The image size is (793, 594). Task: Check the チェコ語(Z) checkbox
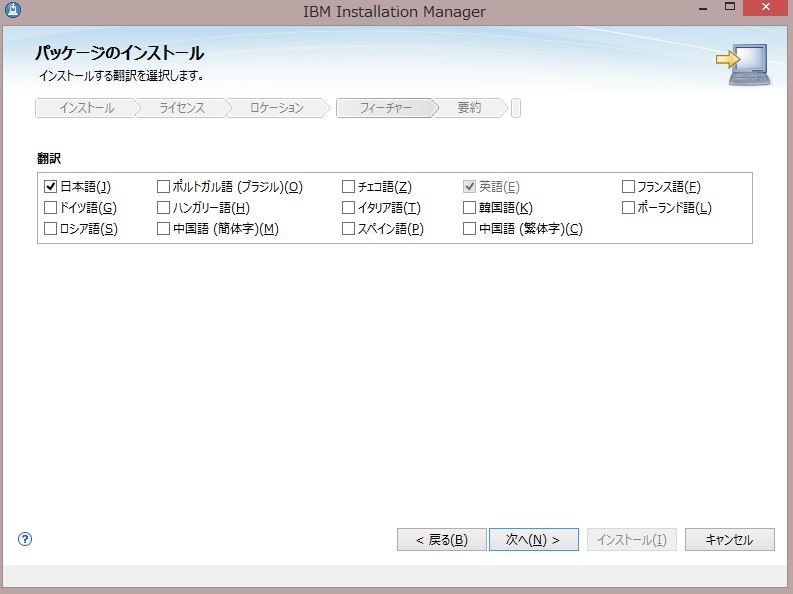tap(348, 187)
